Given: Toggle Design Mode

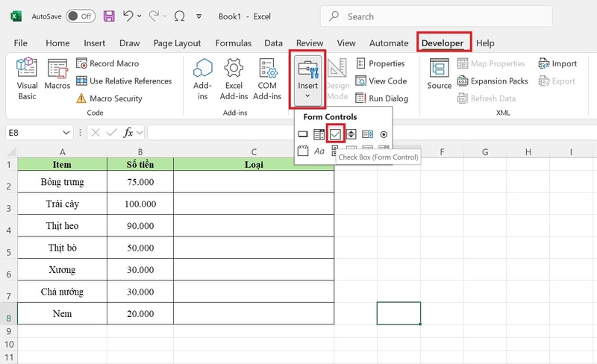Looking at the screenshot, I should click(x=338, y=79).
